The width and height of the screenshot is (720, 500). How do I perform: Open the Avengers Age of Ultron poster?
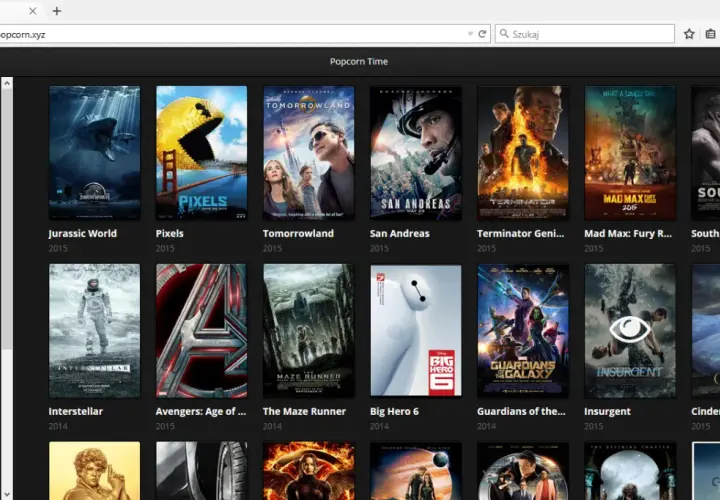click(202, 331)
